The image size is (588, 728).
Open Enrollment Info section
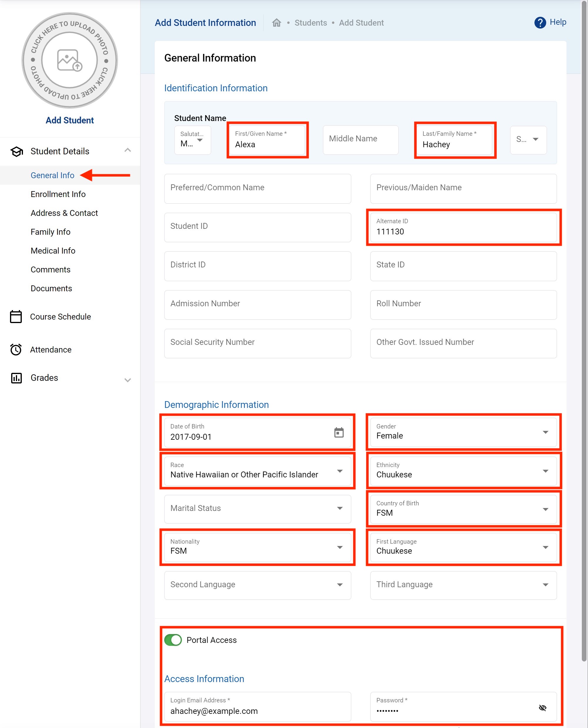58,194
